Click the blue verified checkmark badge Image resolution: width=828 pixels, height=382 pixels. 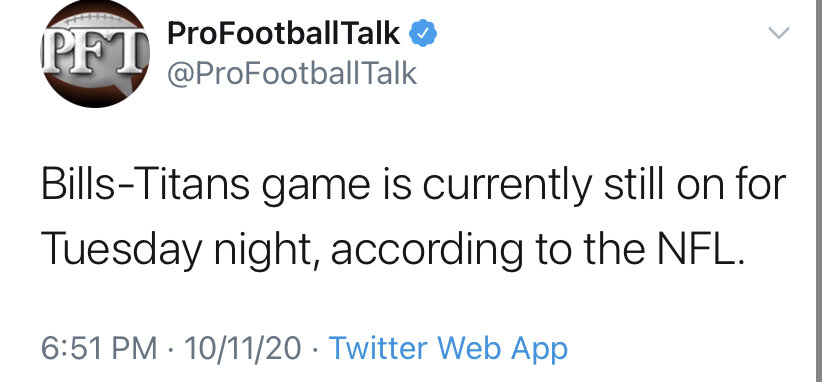click(424, 33)
